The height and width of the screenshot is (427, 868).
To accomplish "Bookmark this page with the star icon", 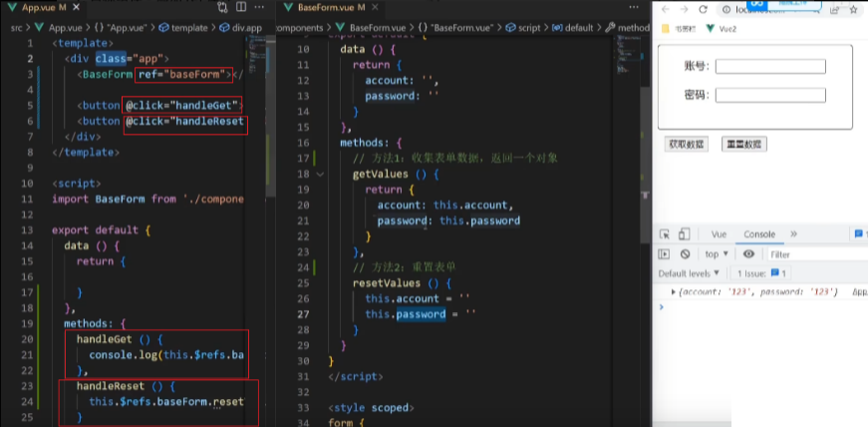I will [854, 9].
